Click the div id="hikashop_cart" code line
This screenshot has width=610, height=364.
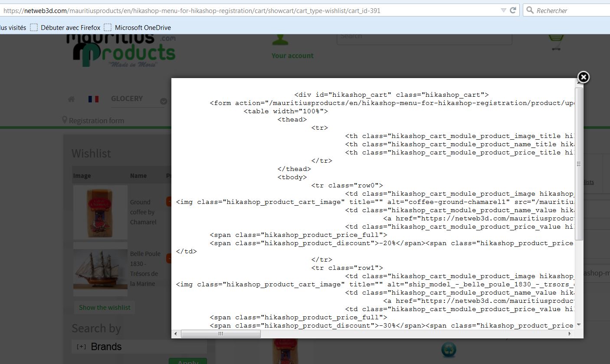pyautogui.click(x=391, y=95)
